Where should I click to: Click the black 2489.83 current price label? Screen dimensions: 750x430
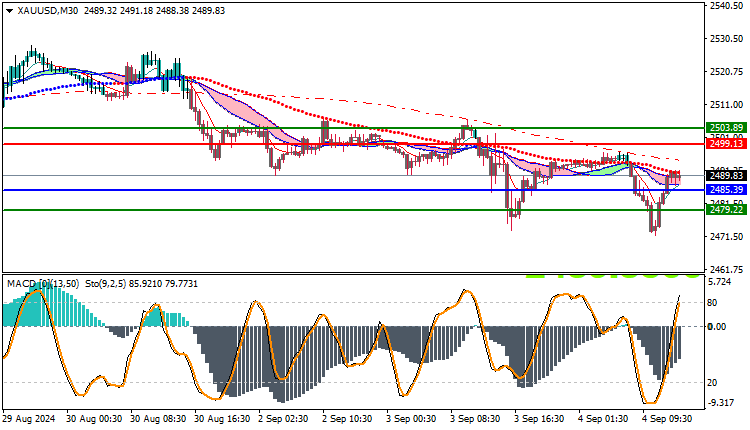pos(727,176)
